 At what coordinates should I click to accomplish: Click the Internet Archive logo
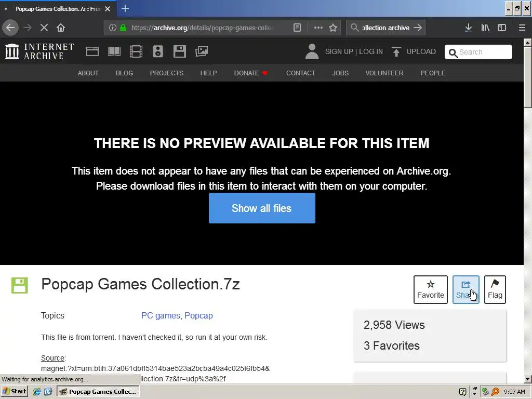[x=39, y=51]
